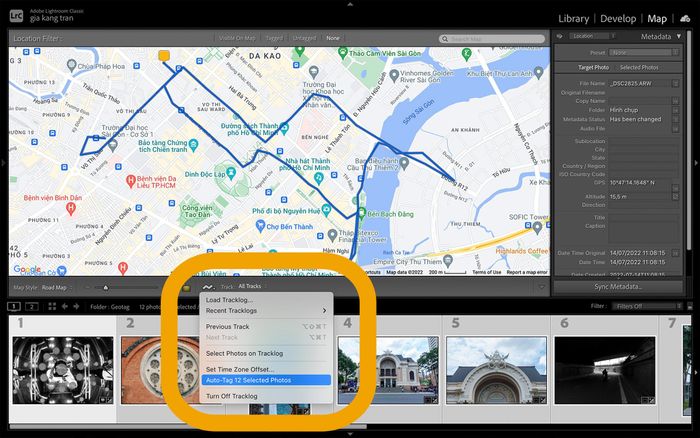Click the map zoom out minus
The height and width of the screenshot is (438, 700).
(88, 288)
